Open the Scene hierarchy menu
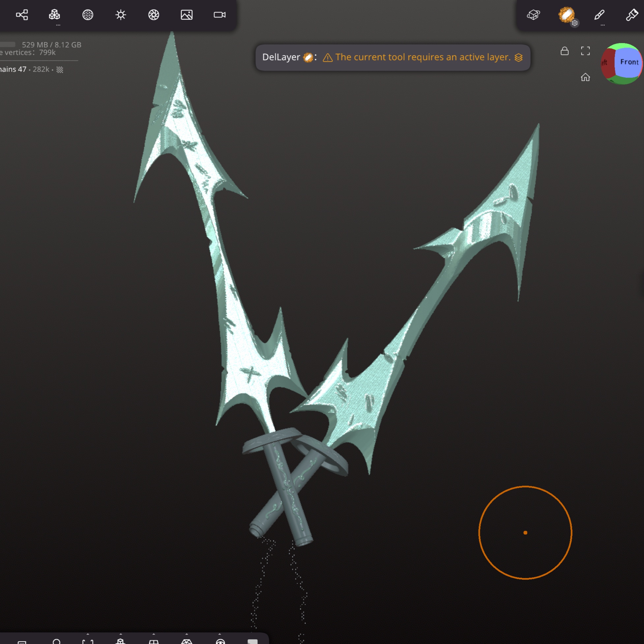The image size is (644, 644). tap(22, 15)
